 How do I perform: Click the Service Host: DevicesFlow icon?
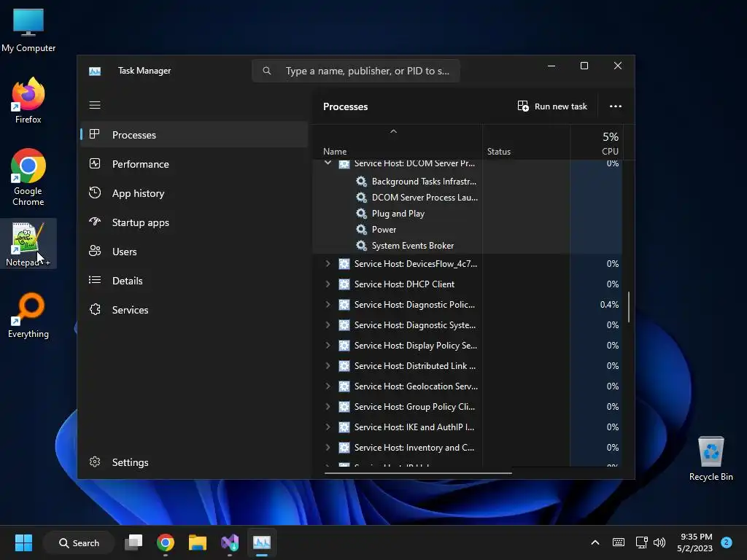point(344,264)
